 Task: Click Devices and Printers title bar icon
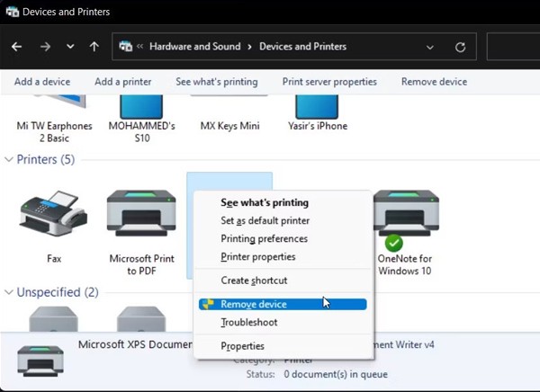(13, 12)
